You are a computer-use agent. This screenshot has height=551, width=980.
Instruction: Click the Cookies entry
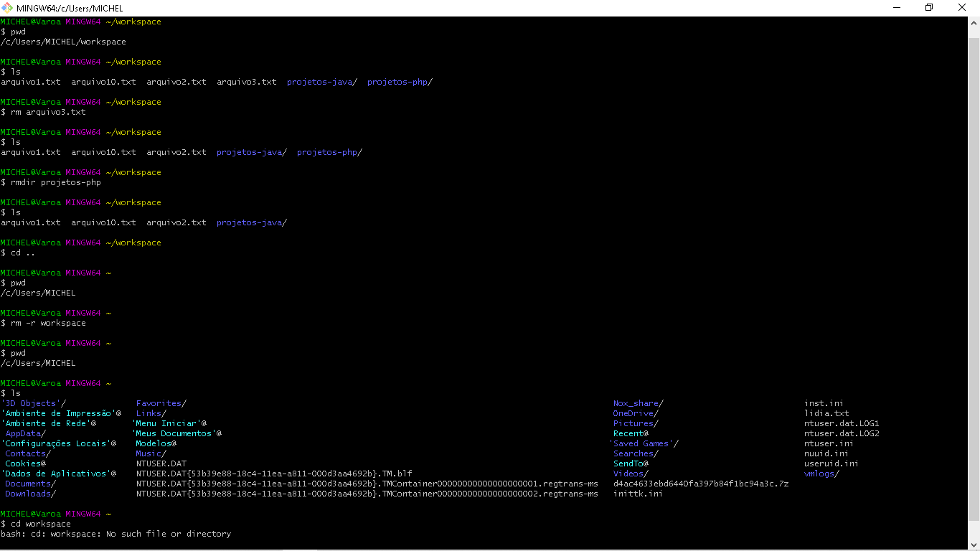25,463
